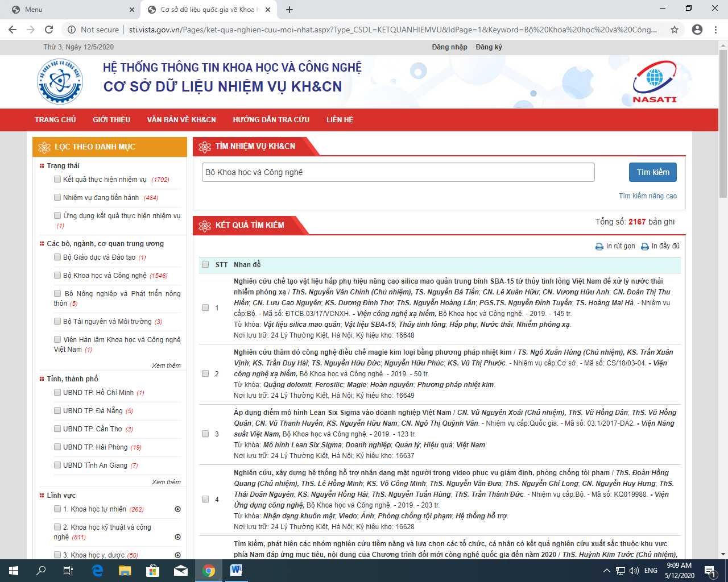Bookmark this page with star icon

point(675,30)
